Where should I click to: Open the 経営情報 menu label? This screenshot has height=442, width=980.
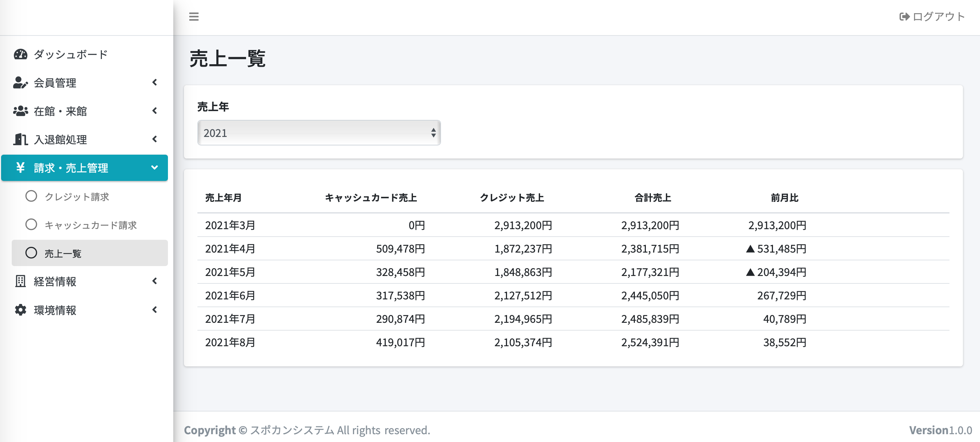tap(55, 281)
